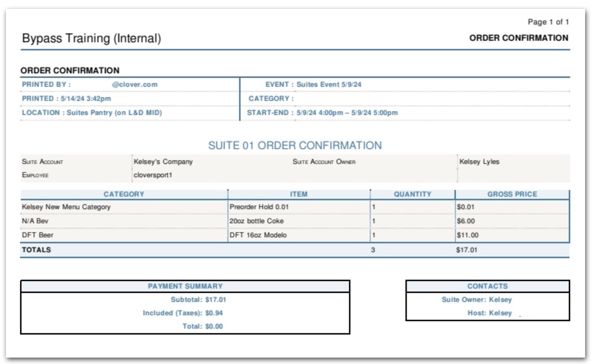Image resolution: width=594 pixels, height=364 pixels.
Task: Select the top-right ORDER CONFIRMATION header text
Action: (x=519, y=38)
